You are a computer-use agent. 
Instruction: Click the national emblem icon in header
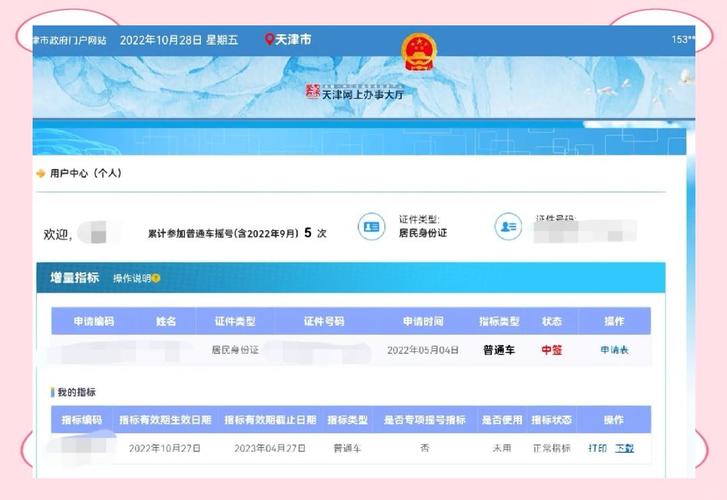point(419,52)
